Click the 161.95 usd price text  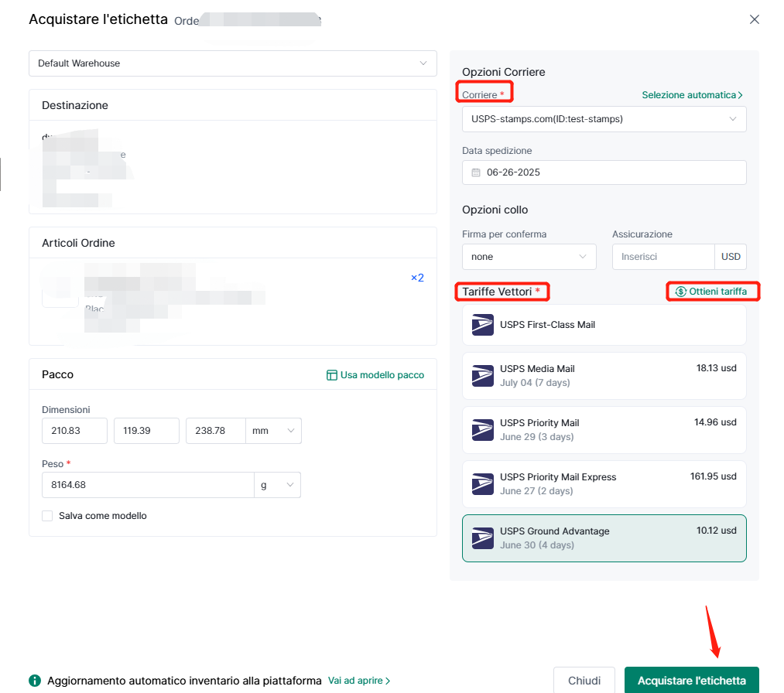(x=714, y=476)
